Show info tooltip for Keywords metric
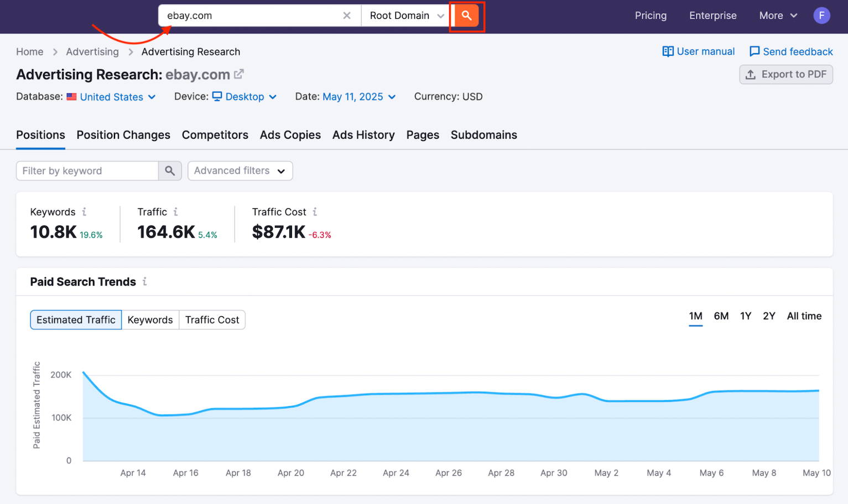Viewport: 848px width, 504px height. (x=84, y=212)
